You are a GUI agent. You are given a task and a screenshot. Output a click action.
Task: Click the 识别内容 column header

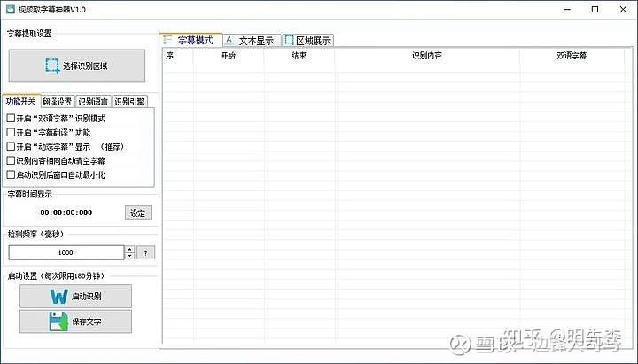point(427,56)
